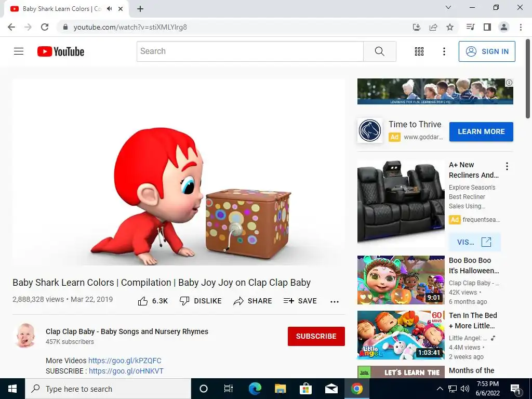Launch Microsoft Edge from the taskbar

tap(255, 389)
